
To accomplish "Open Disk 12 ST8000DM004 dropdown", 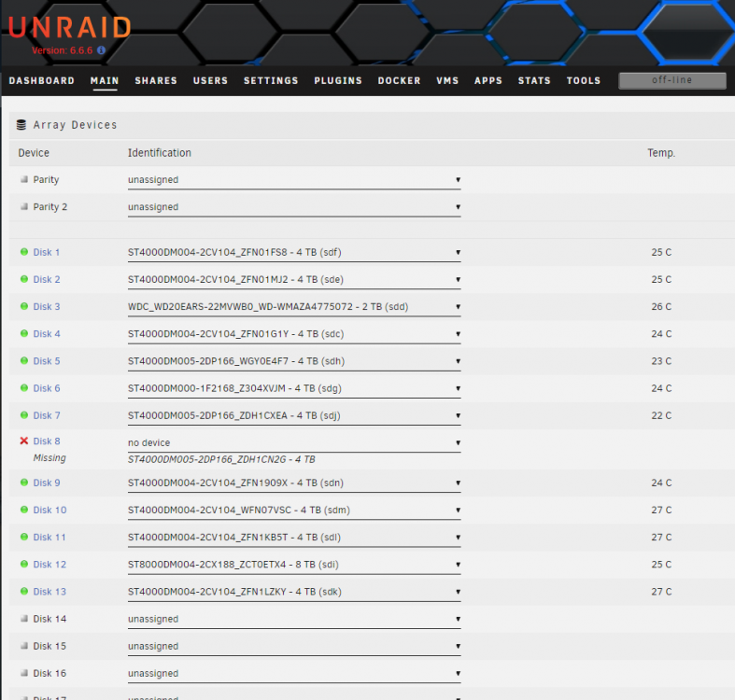I will [294, 565].
